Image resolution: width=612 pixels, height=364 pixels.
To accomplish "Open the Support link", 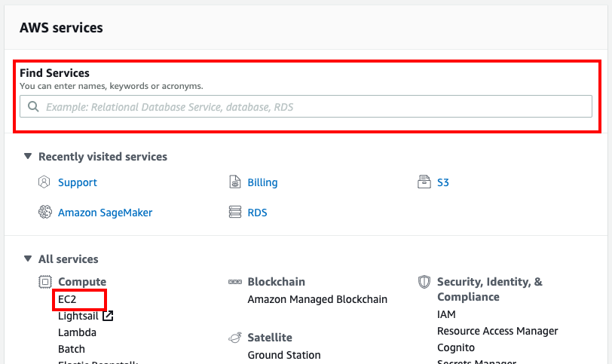I will click(78, 182).
